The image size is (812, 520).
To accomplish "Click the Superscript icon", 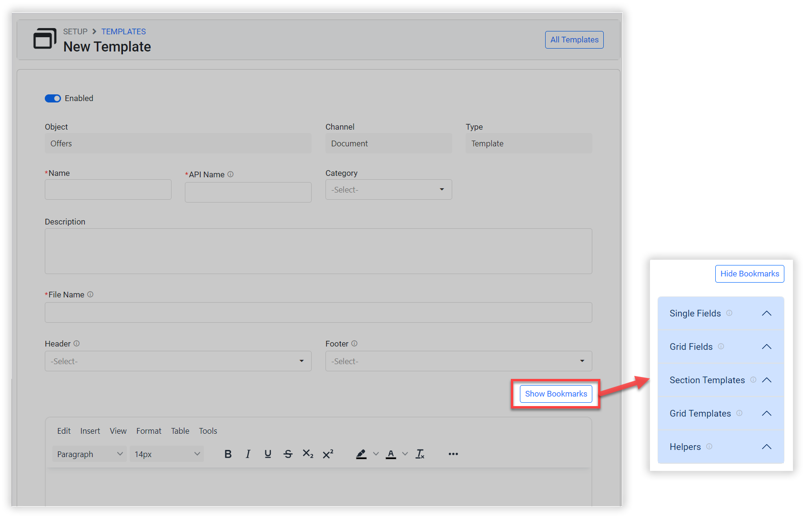I will (328, 454).
